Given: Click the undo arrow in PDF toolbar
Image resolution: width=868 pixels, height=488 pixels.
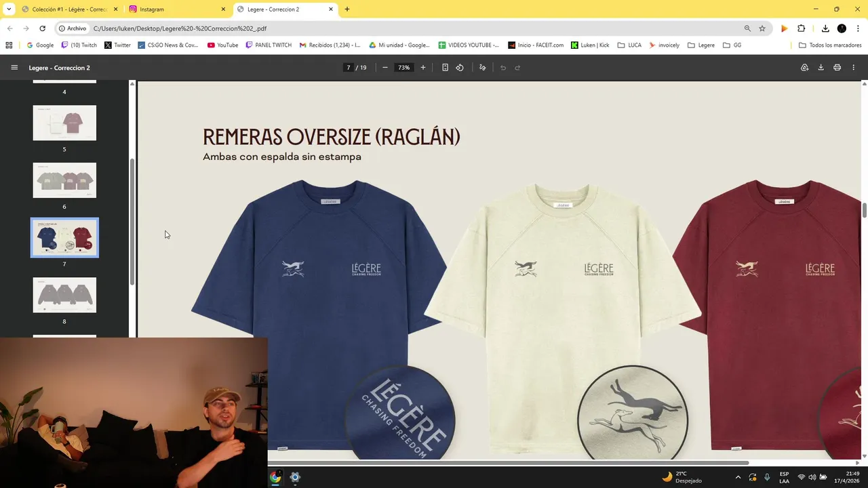Looking at the screenshot, I should click(503, 68).
